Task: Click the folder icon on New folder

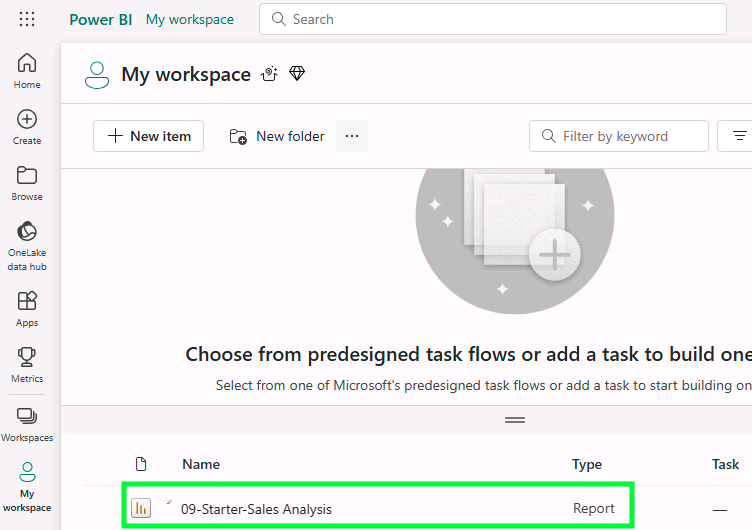Action: tap(238, 137)
